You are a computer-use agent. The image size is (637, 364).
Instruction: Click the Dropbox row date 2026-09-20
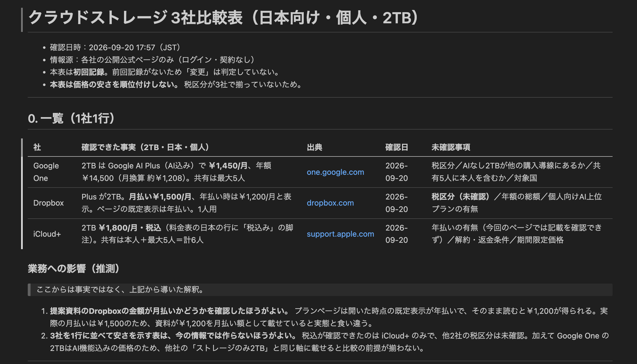click(x=396, y=203)
